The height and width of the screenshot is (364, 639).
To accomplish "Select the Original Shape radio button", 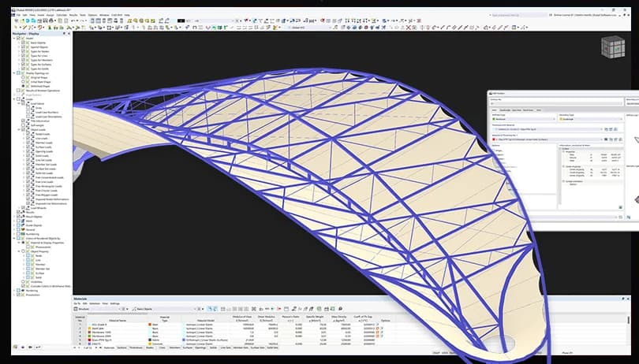I will 23,77.
